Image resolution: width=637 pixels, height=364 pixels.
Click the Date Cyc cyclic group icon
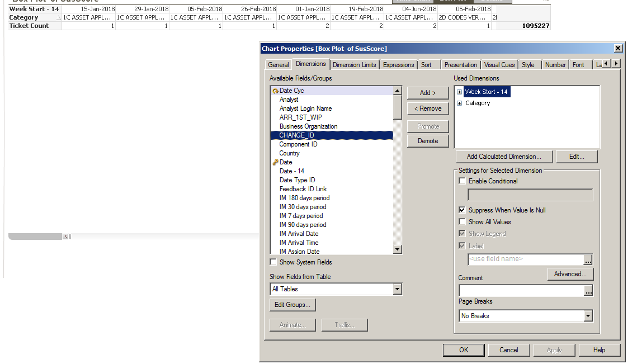(x=275, y=91)
